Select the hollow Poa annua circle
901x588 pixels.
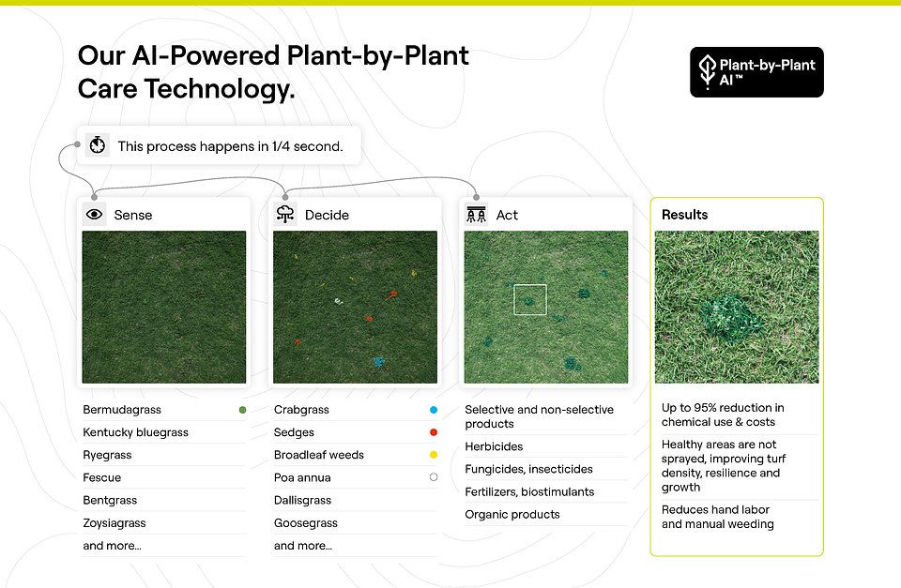point(434,476)
